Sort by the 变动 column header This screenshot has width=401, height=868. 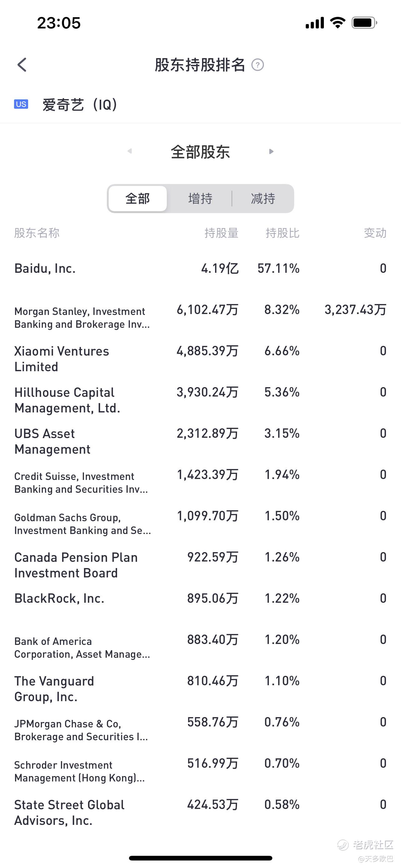tap(375, 233)
